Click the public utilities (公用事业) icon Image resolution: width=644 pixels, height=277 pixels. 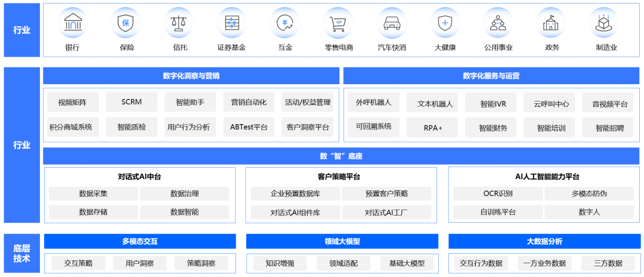tap(498, 23)
